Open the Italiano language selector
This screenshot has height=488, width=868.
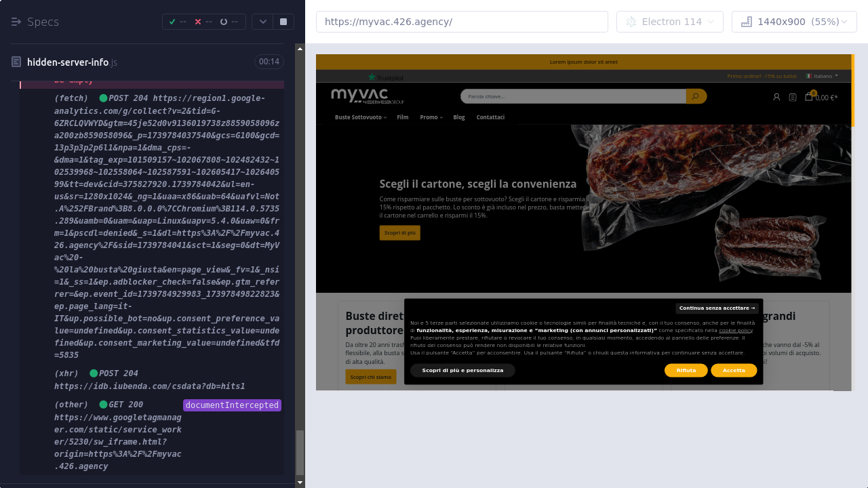pyautogui.click(x=822, y=76)
